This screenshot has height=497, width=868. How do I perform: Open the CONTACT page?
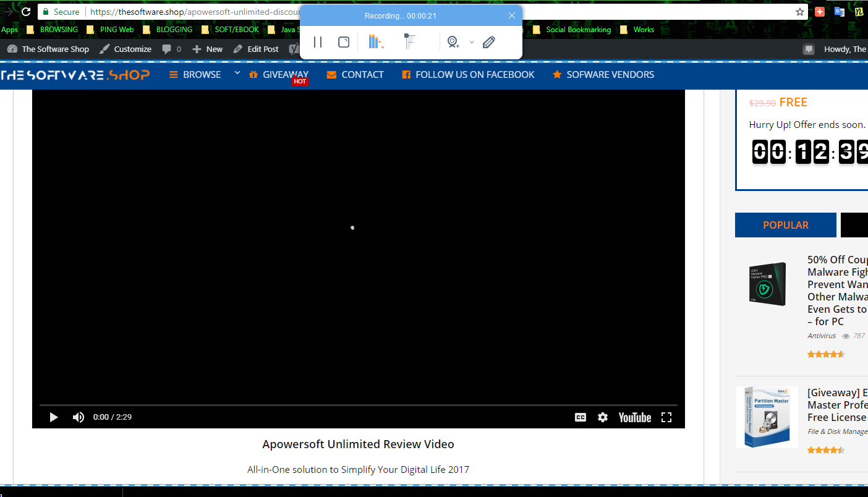(x=355, y=75)
